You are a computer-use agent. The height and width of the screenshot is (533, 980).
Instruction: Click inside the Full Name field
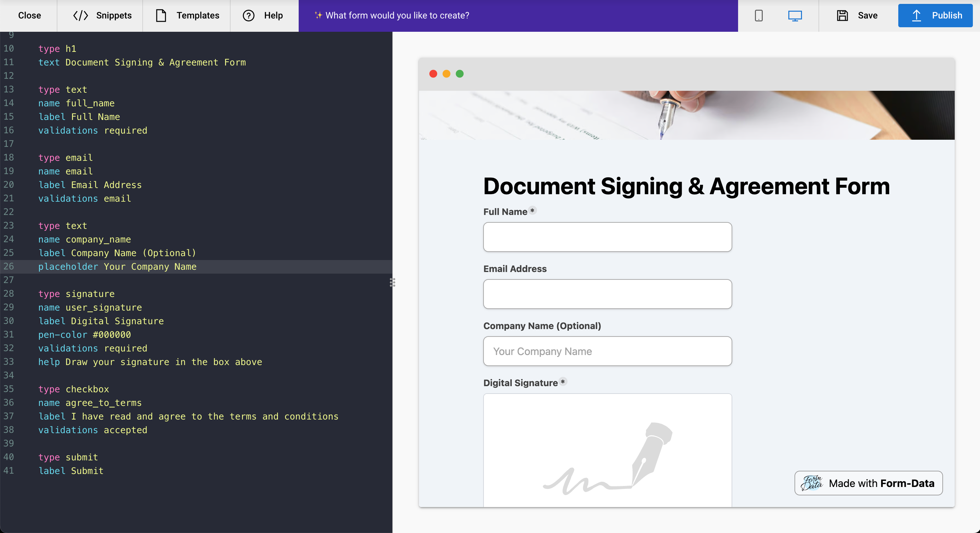point(607,237)
